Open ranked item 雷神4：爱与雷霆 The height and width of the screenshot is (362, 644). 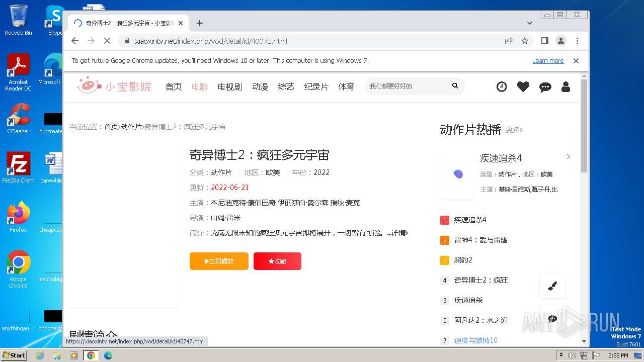pos(480,240)
